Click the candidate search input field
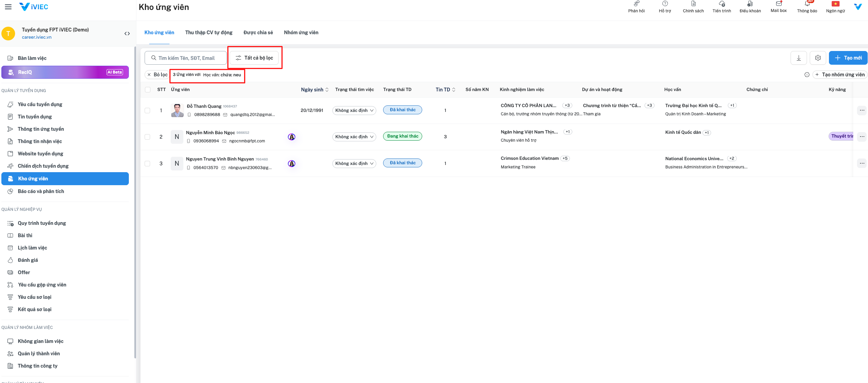Screen dimensions: 868x383 coord(186,58)
